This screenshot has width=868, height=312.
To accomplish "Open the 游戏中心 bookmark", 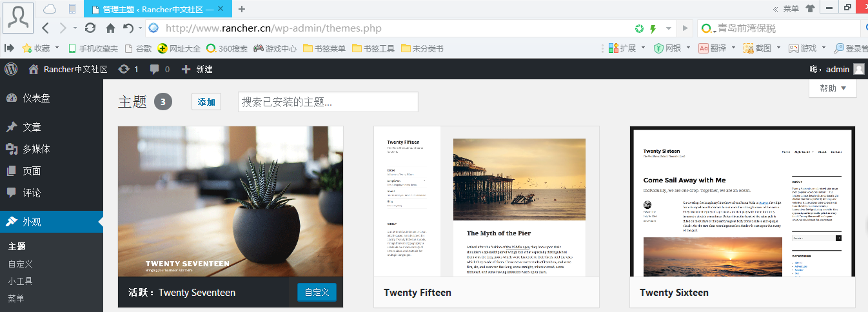I will click(x=275, y=48).
